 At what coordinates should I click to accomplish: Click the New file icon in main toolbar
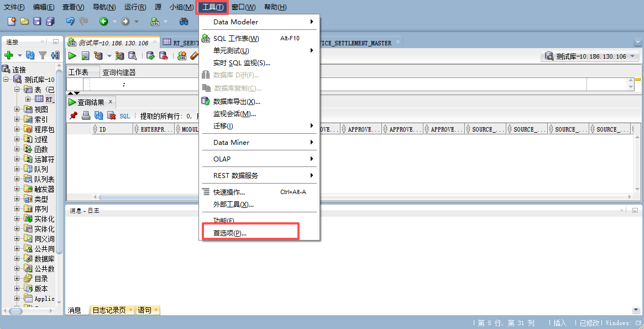(x=12, y=21)
